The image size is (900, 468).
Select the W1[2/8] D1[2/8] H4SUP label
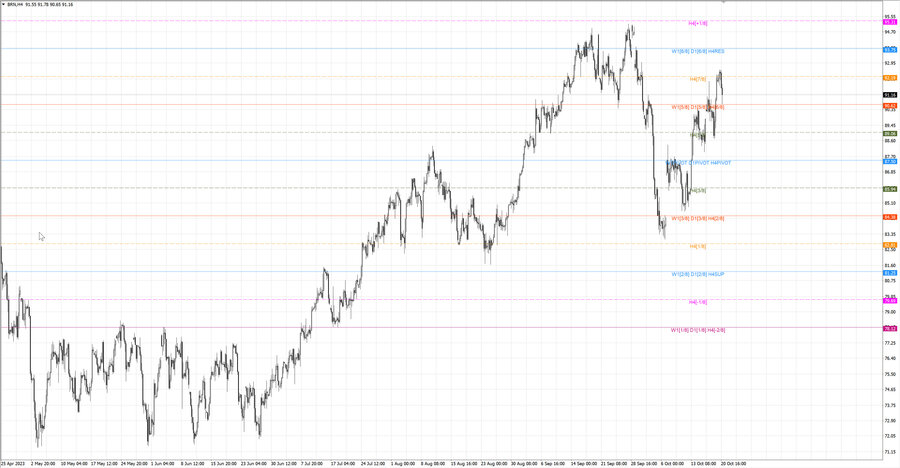click(x=698, y=274)
